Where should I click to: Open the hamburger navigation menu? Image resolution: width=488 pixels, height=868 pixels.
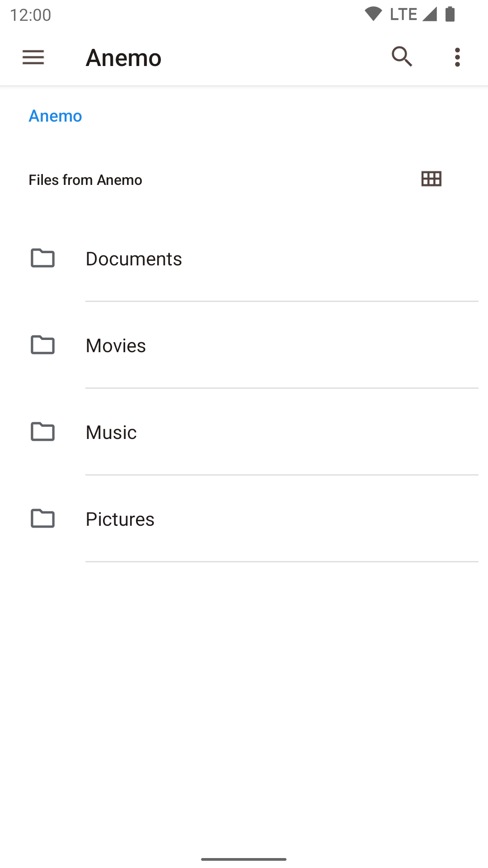[x=33, y=57]
